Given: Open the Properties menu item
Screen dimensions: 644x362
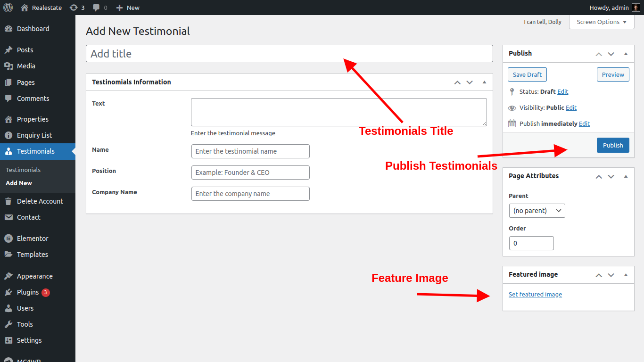Looking at the screenshot, I should 33,119.
